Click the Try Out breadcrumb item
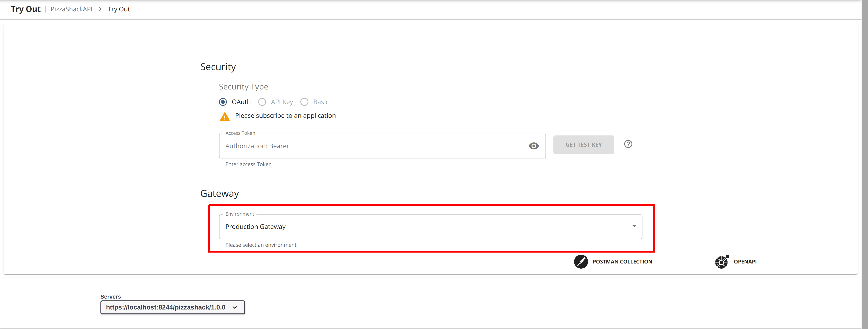868x329 pixels. [x=119, y=9]
